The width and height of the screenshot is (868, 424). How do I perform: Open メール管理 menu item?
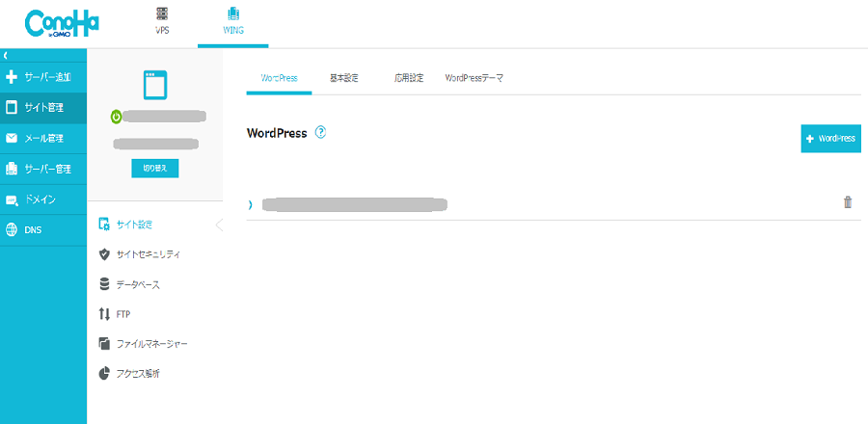pos(43,138)
